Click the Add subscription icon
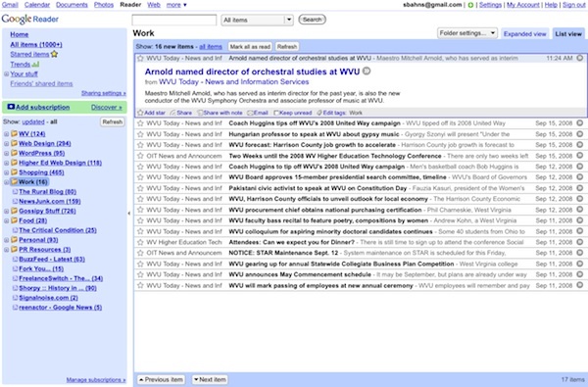588x387 pixels. 11,107
